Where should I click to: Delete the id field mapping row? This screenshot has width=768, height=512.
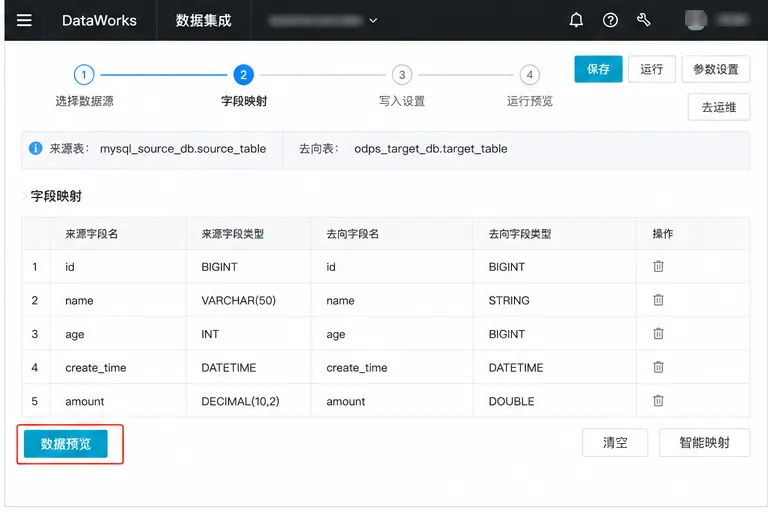658,266
